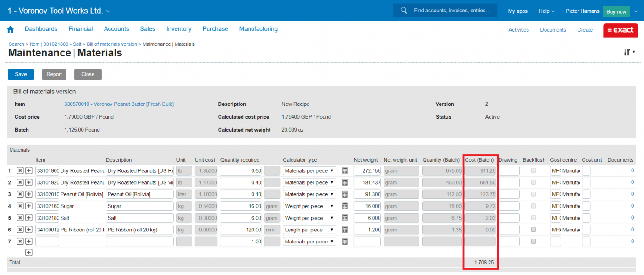The height and width of the screenshot is (275, 644).
Task: Open the Voronov Peanut Butter item link
Action: pyautogui.click(x=119, y=104)
